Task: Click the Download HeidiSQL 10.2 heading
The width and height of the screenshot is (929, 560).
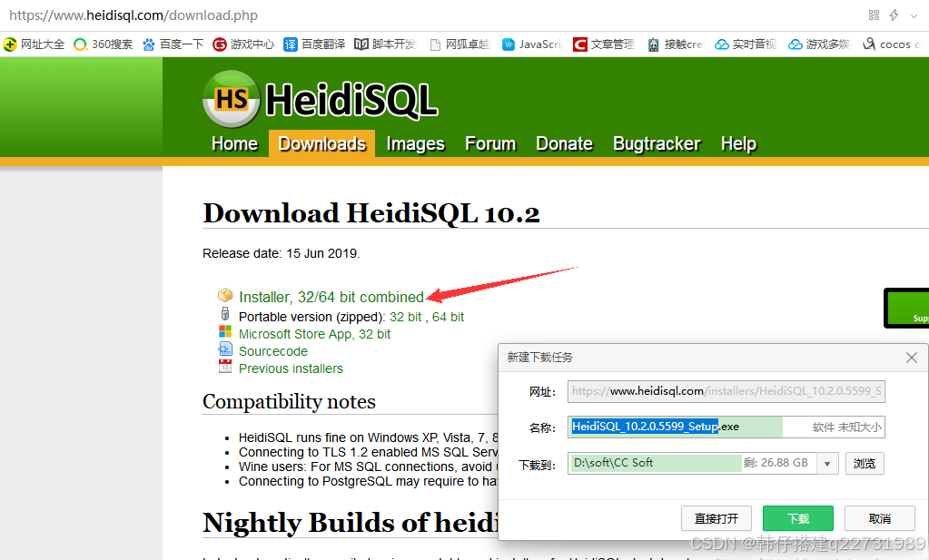Action: pos(371,213)
